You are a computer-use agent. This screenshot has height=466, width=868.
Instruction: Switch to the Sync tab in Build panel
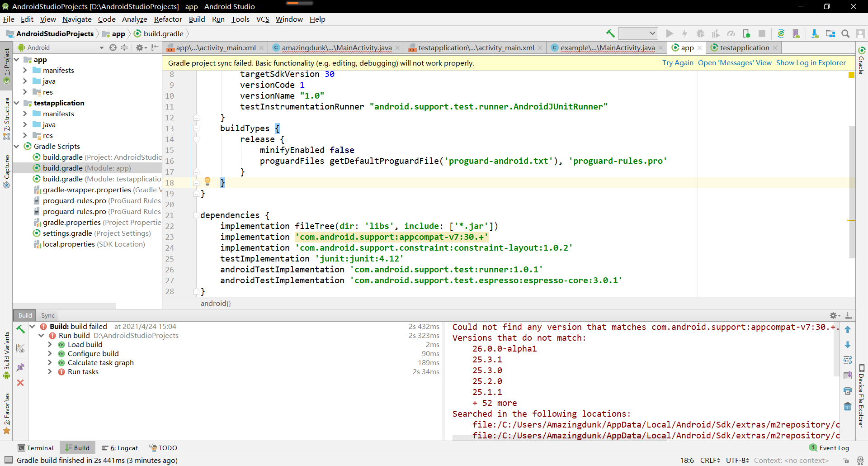(x=47, y=315)
